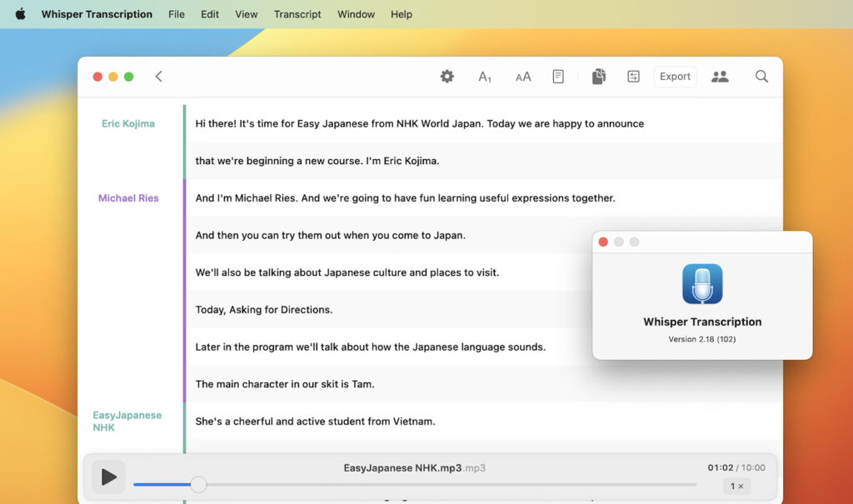853x504 pixels.
Task: Open the settings gear in the toolbar
Action: pos(447,76)
